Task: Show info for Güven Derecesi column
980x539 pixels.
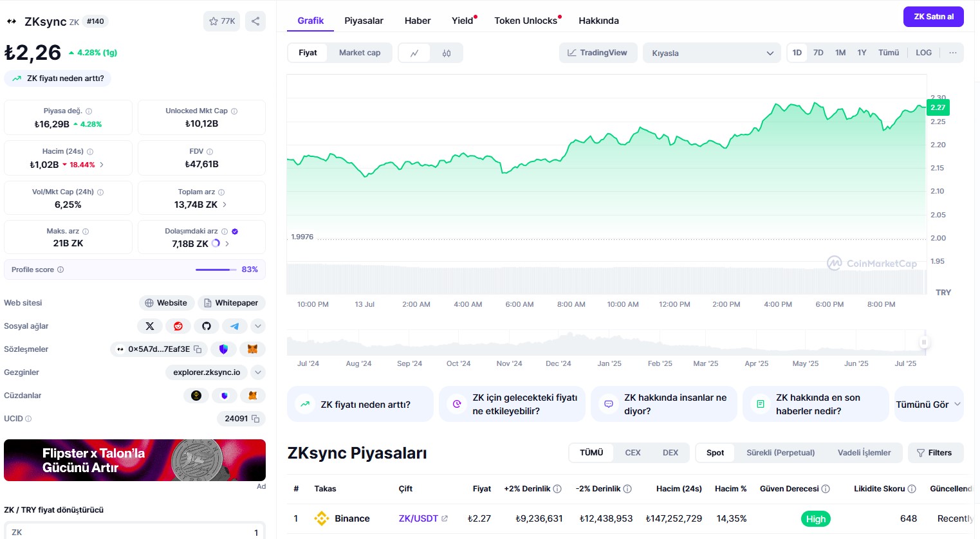Action: [826, 489]
